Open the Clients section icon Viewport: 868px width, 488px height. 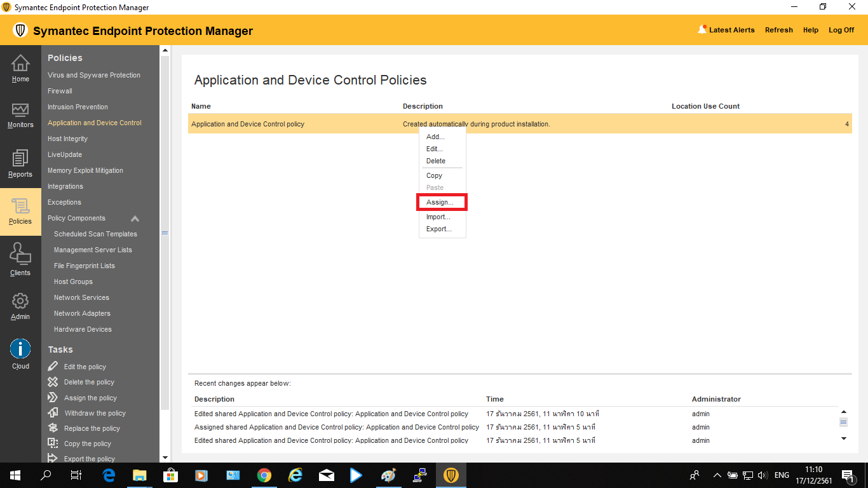tap(20, 255)
